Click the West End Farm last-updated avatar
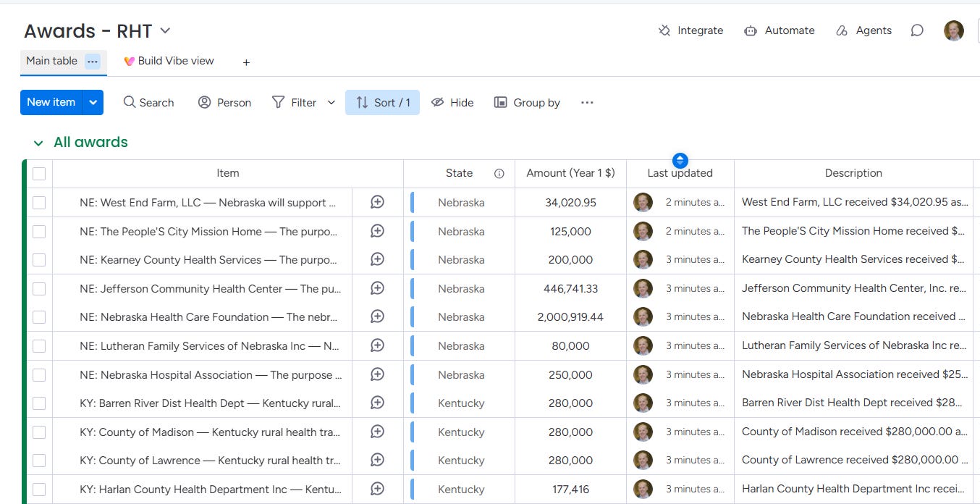This screenshot has width=980, height=504. click(x=643, y=202)
